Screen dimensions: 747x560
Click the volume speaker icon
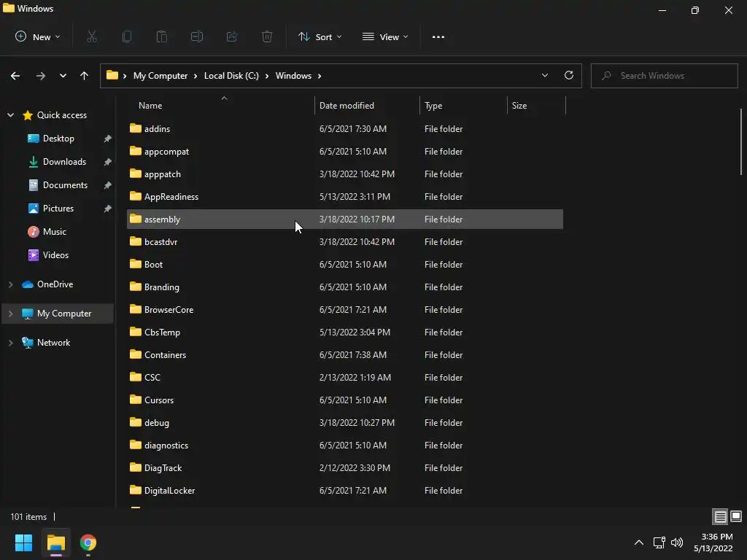[676, 542]
